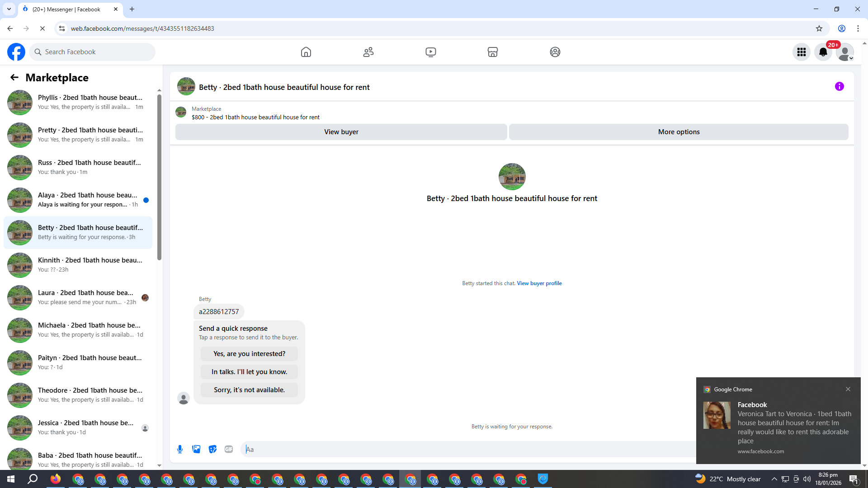Click the voice clip microphone icon
This screenshot has width=868, height=488.
coord(180,449)
